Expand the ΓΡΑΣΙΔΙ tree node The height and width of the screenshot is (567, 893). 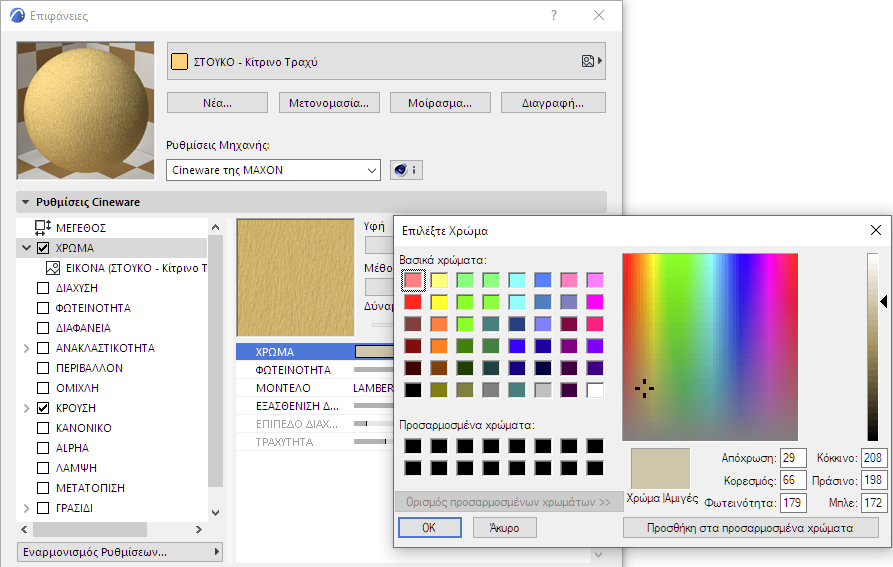click(26, 508)
